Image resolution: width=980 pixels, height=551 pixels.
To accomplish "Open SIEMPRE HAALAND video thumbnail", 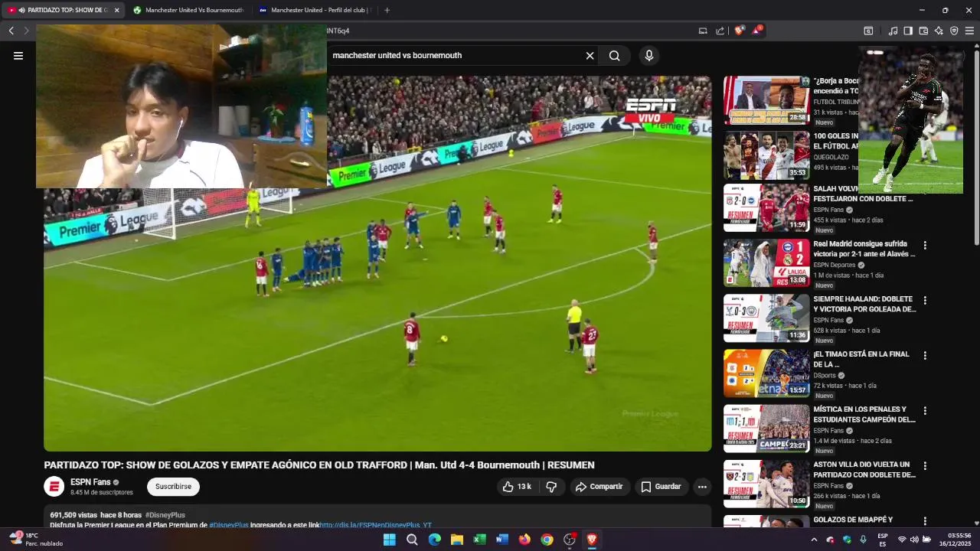I will [766, 318].
